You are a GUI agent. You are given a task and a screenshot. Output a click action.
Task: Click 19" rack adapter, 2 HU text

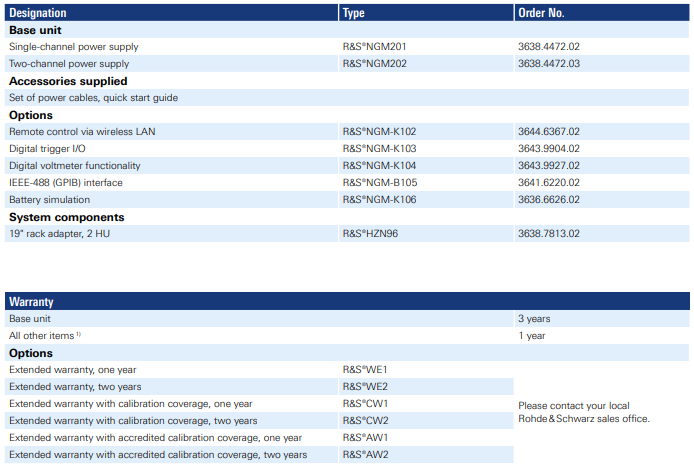[59, 234]
